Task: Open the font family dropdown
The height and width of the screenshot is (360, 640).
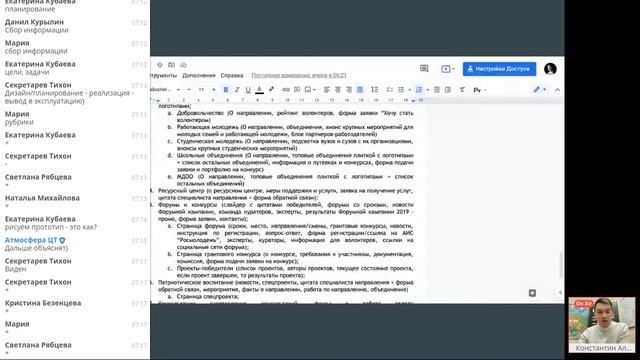Action: point(165,90)
